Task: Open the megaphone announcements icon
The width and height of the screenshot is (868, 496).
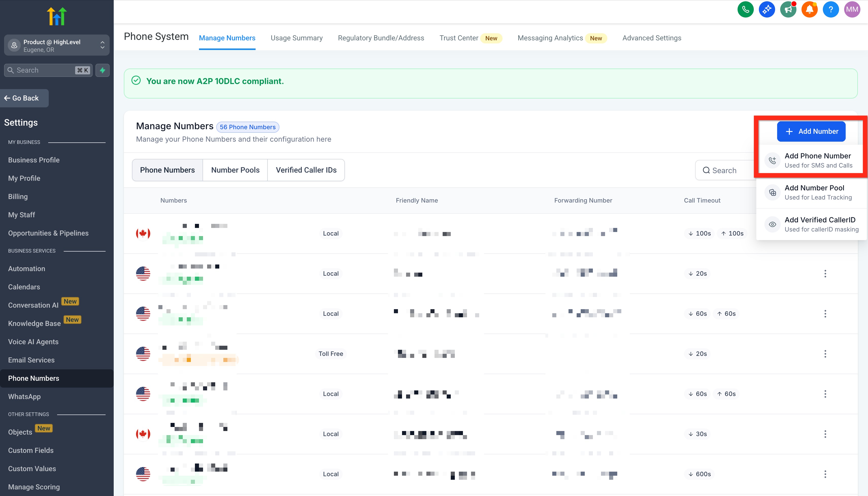Action: (788, 9)
